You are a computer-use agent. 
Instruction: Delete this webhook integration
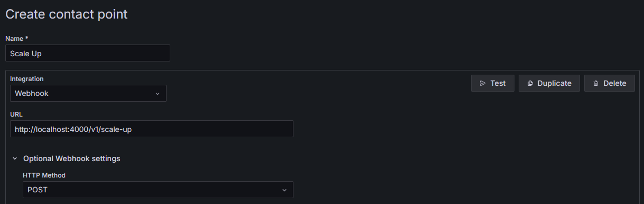(610, 83)
